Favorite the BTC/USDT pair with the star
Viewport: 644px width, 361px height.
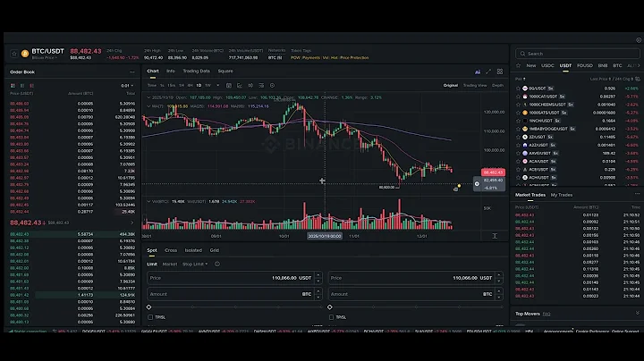[x=14, y=54]
